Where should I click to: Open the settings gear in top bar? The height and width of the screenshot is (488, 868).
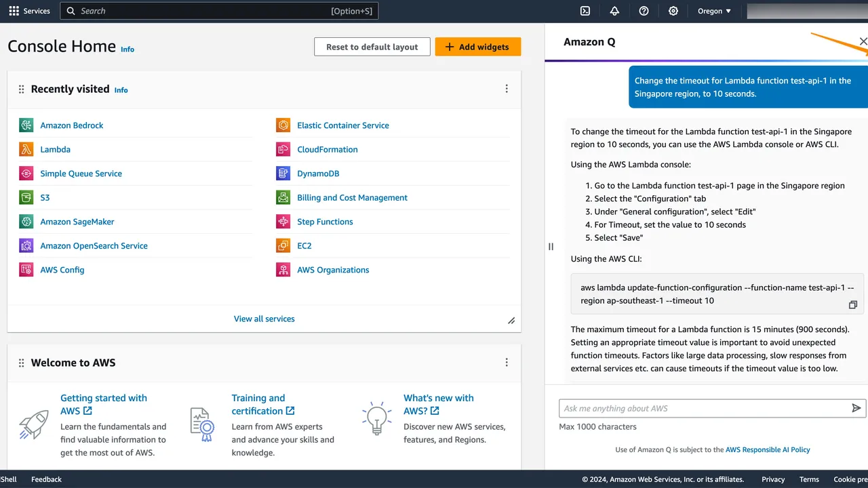[x=673, y=11]
